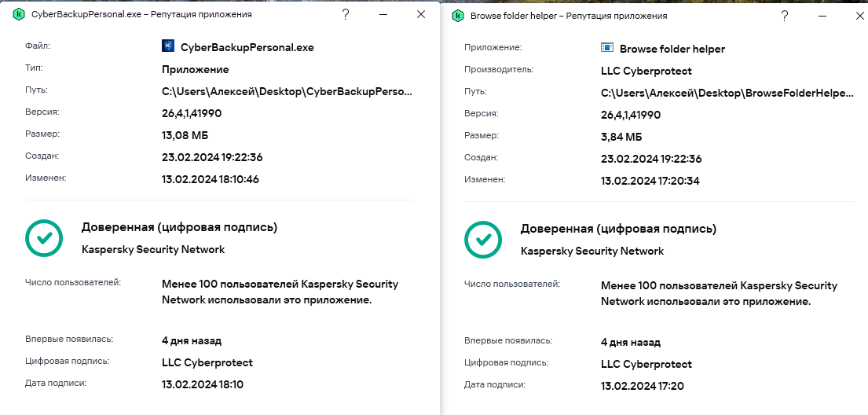Open help in the Browse folder helper window

click(x=785, y=16)
